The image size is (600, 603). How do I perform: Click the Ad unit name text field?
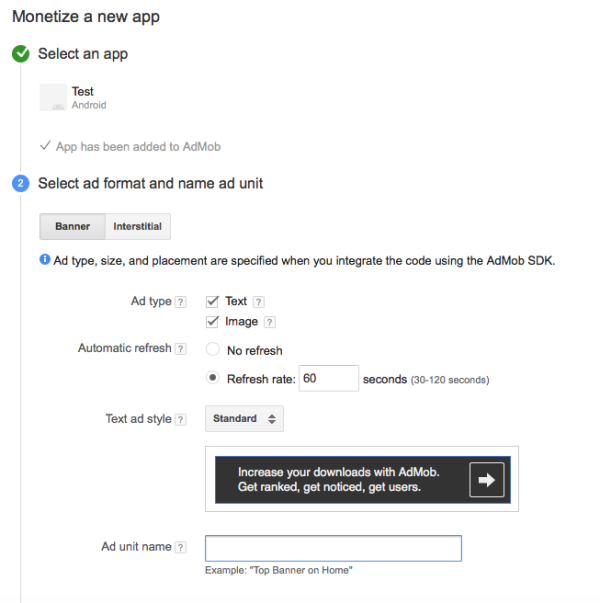pyautogui.click(x=333, y=548)
